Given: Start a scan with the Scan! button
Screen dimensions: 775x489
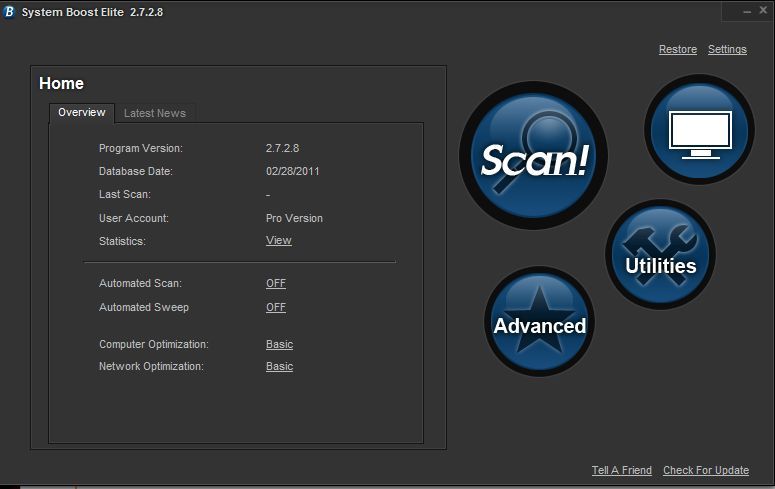Looking at the screenshot, I should (x=534, y=155).
